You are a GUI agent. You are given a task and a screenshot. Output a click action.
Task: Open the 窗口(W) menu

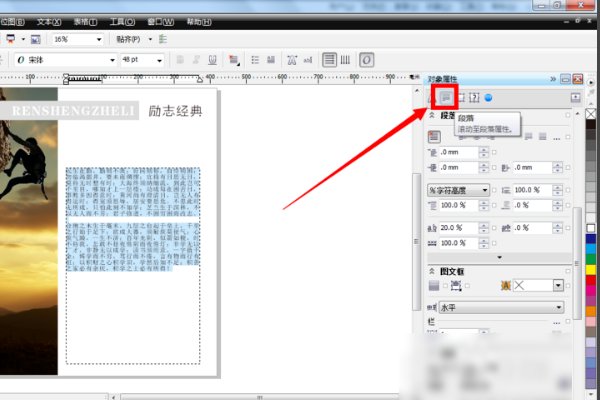pos(160,22)
